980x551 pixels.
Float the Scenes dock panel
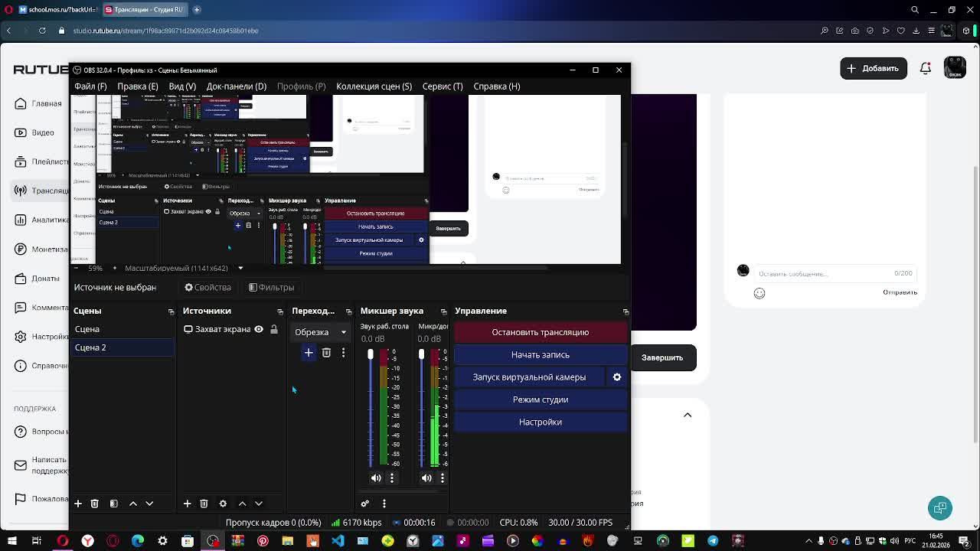point(171,311)
